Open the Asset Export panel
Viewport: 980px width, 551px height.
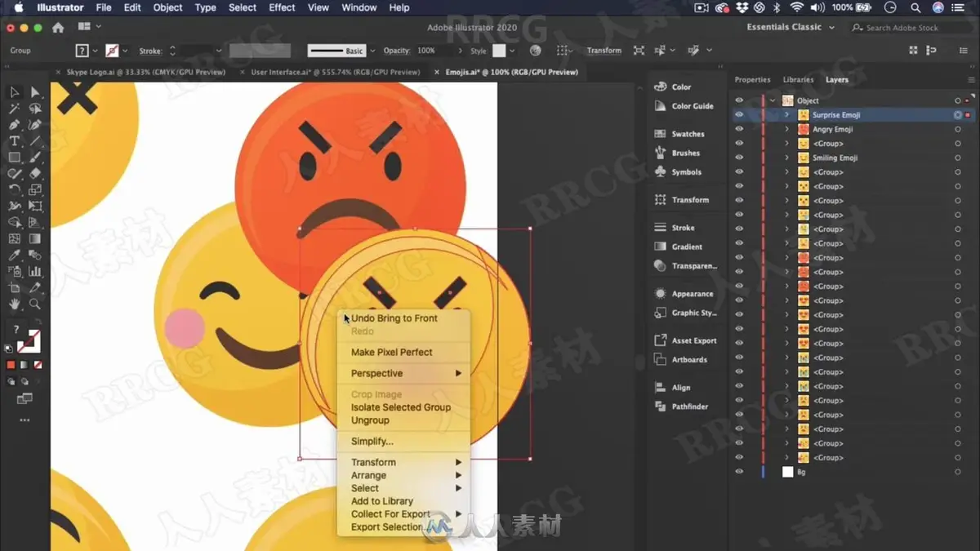(x=687, y=340)
